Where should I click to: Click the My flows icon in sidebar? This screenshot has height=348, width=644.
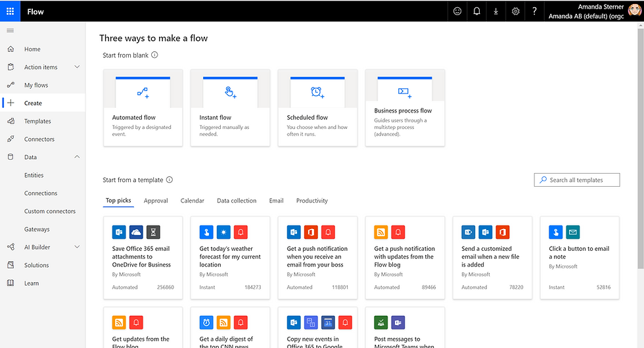11,85
